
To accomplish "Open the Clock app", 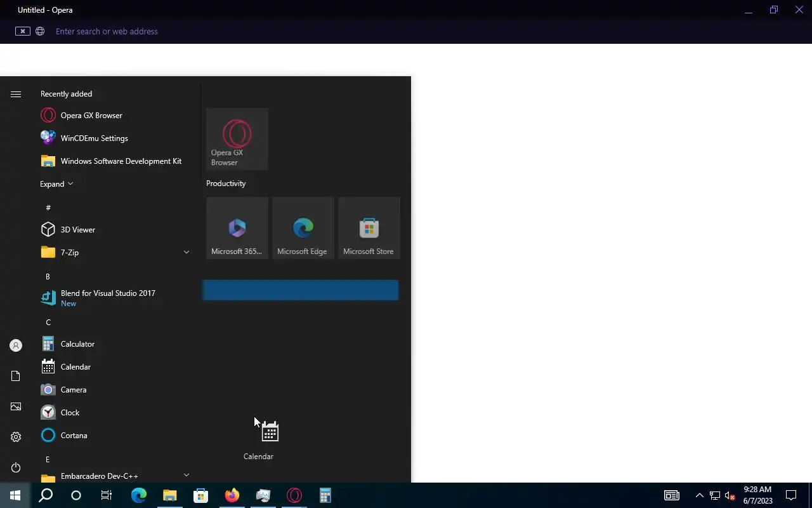I will pos(114,413).
